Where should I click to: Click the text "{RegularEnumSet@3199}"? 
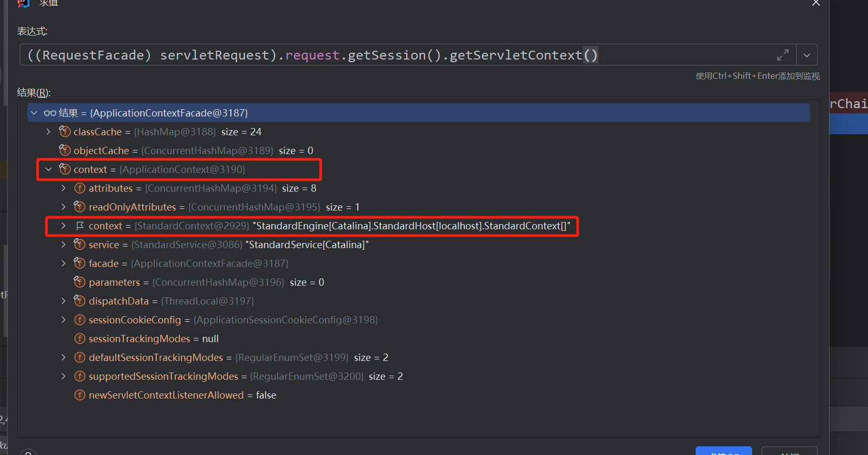click(x=292, y=357)
